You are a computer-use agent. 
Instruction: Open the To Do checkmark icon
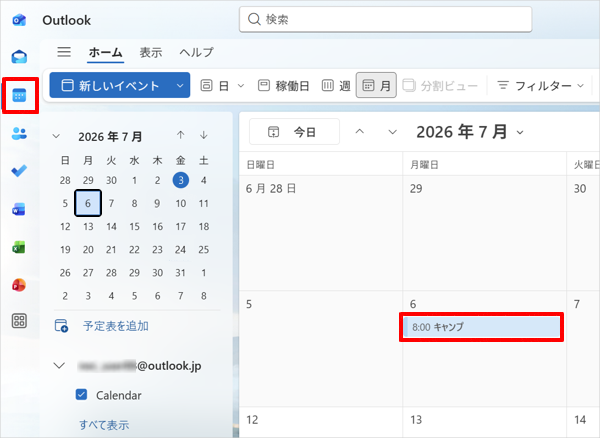[x=19, y=171]
